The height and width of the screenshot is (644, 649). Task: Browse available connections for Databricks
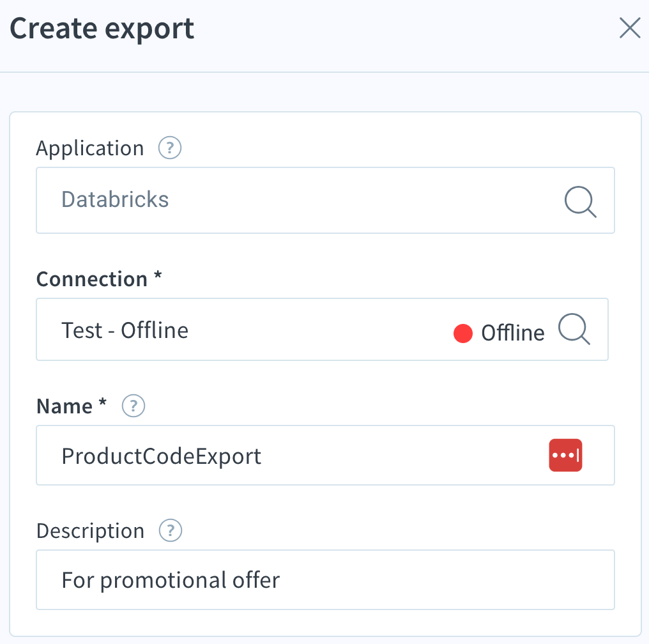[574, 330]
